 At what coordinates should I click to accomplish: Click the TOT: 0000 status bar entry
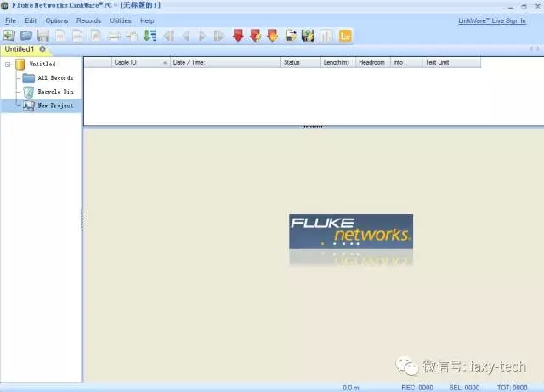[512, 388]
